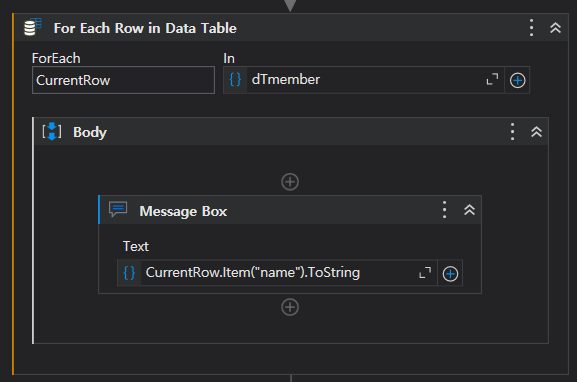
Task: Select the CurrentRow ForEach input field
Action: (123, 80)
